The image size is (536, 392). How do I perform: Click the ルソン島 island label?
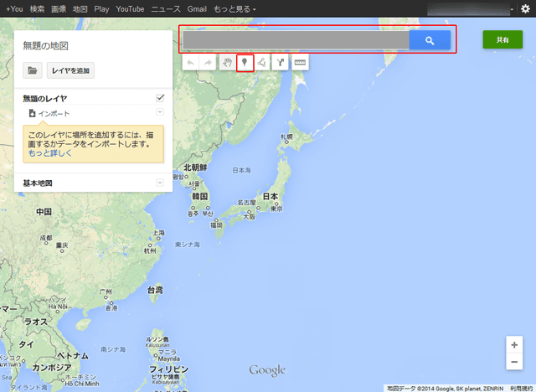click(157, 339)
